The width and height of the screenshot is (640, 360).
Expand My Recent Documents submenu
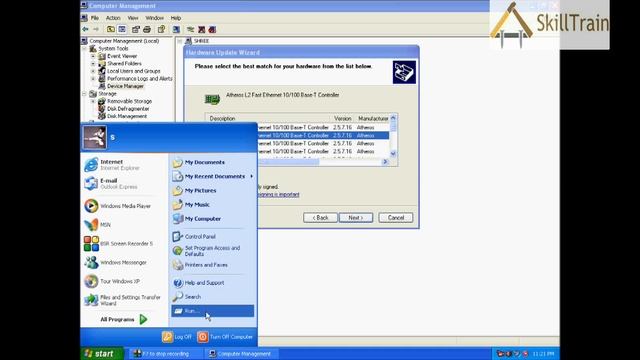point(213,176)
